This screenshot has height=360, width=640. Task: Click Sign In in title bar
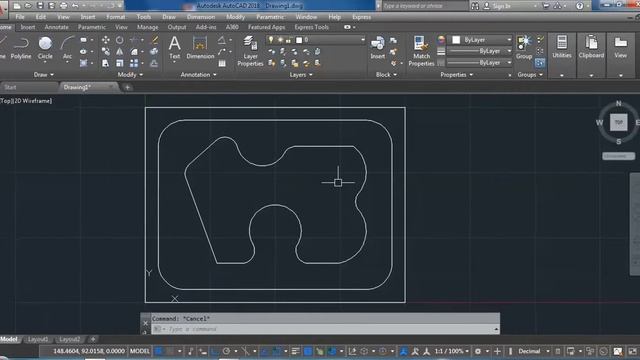[x=502, y=6]
